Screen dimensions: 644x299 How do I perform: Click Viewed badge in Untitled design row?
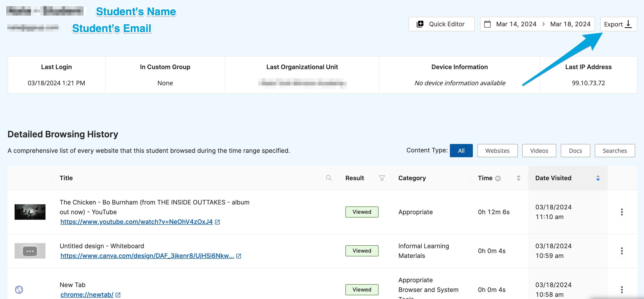pyautogui.click(x=362, y=251)
